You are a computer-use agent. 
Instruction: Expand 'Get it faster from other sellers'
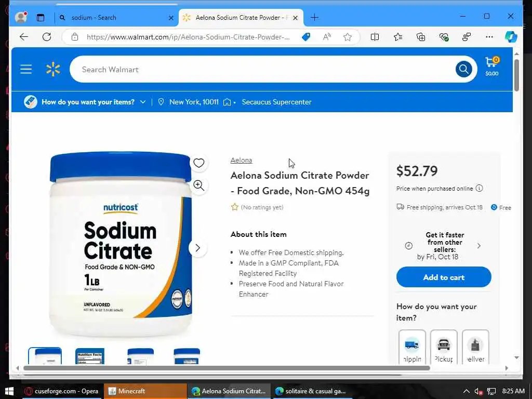(444, 246)
